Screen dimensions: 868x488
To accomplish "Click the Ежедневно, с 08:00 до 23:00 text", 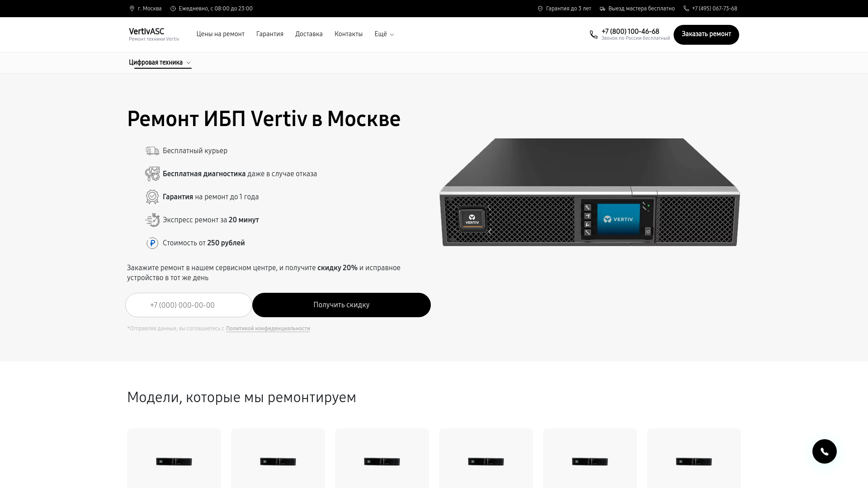I will 216,9.
